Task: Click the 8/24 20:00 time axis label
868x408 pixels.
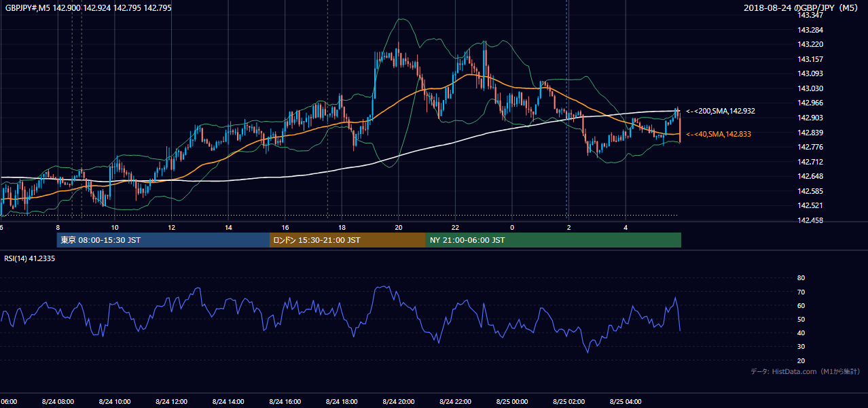Action: point(399,402)
